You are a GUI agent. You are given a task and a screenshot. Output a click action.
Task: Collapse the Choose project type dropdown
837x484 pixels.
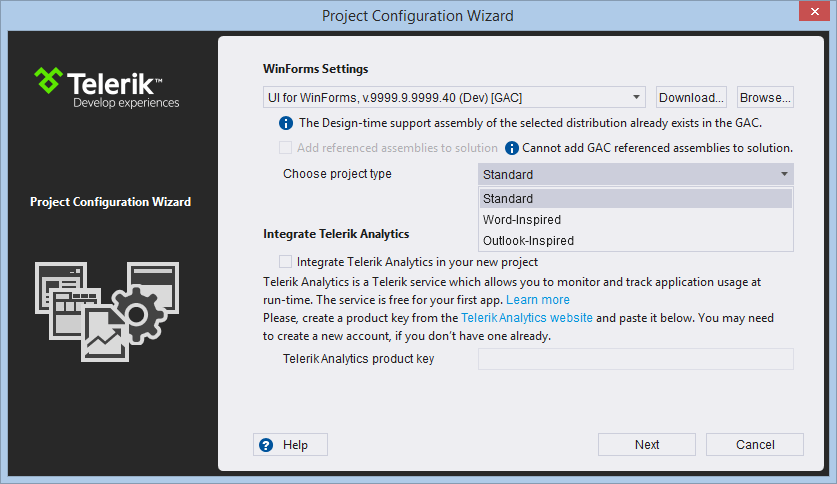[x=635, y=174]
